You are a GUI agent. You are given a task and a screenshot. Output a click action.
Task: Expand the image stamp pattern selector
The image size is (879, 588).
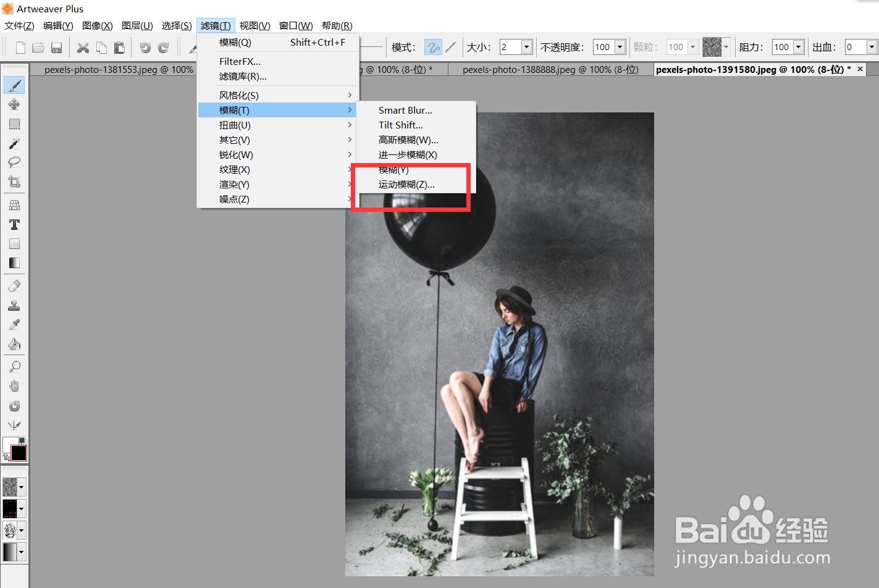(x=22, y=509)
